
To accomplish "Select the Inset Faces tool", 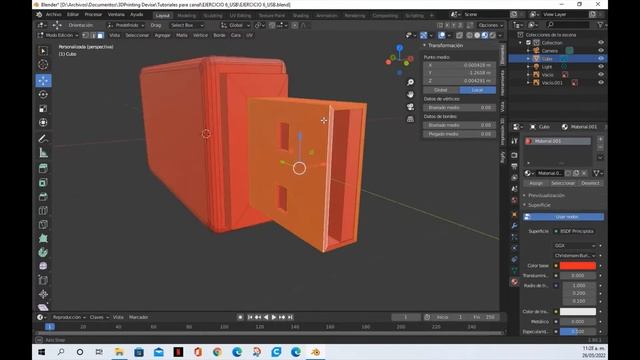I will pos(43,182).
